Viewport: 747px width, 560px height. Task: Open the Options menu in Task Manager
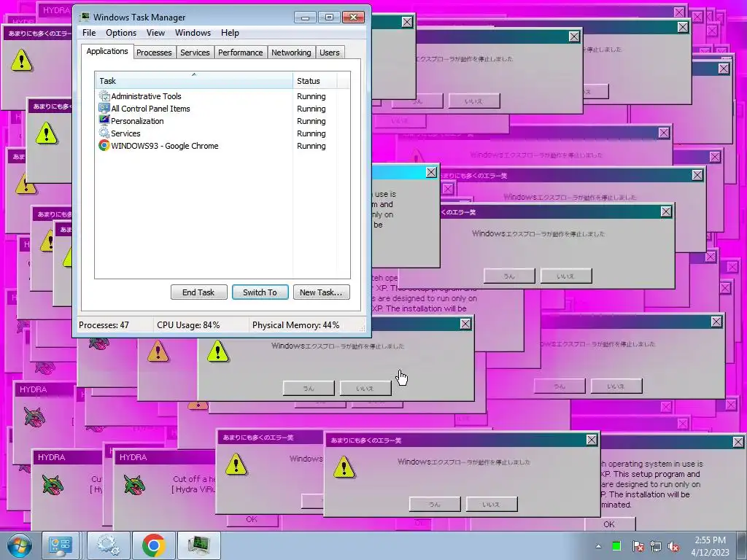pyautogui.click(x=121, y=33)
